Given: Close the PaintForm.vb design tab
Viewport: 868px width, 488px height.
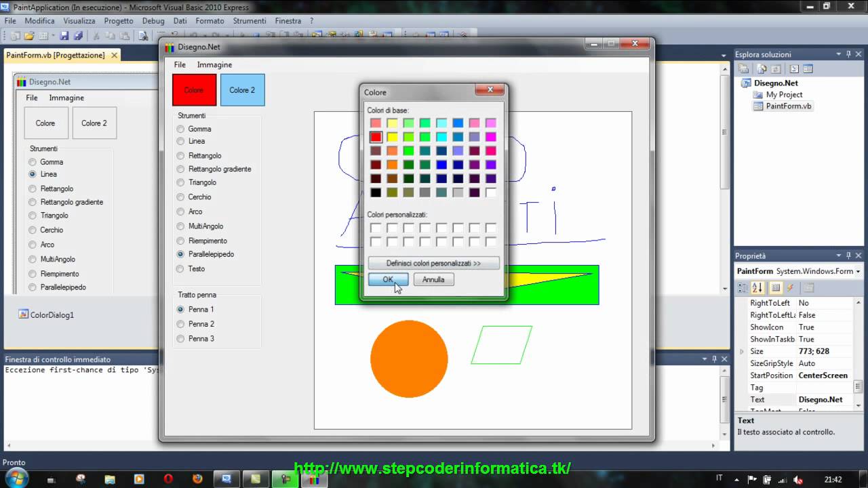Looking at the screenshot, I should point(115,55).
